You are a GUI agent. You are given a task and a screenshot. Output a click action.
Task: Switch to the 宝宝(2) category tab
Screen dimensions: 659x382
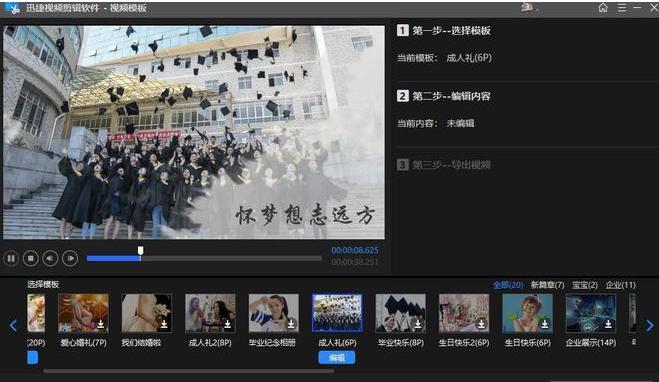[585, 285]
